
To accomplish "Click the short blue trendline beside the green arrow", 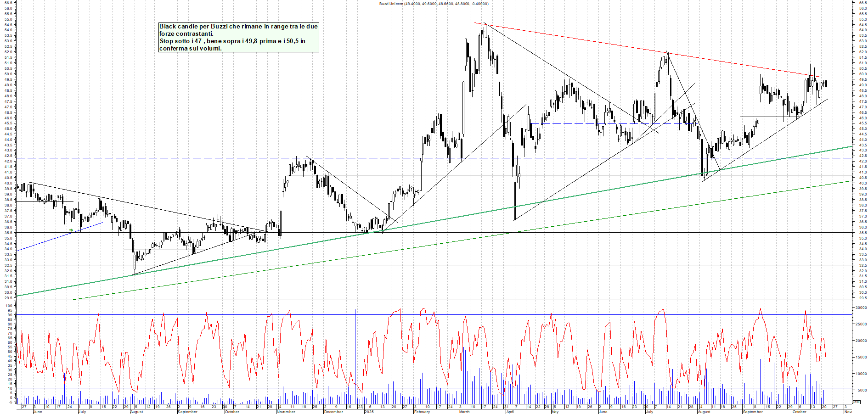I will tap(60, 237).
